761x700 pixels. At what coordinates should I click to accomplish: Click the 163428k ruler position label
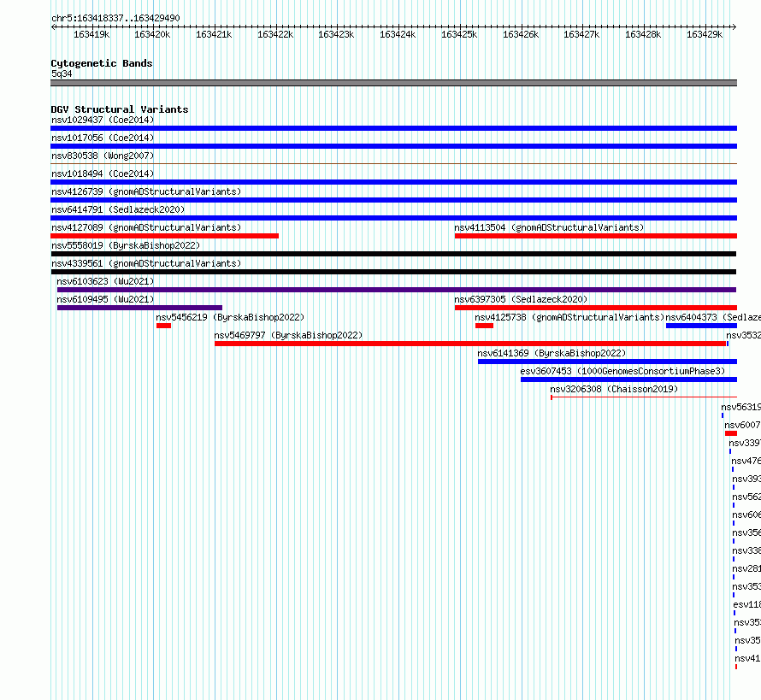pyautogui.click(x=643, y=35)
